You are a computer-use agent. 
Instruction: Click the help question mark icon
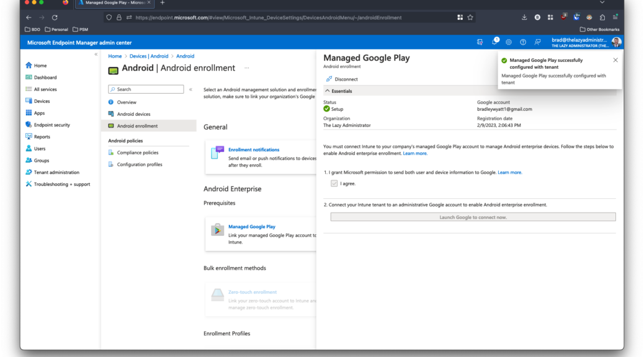(523, 42)
